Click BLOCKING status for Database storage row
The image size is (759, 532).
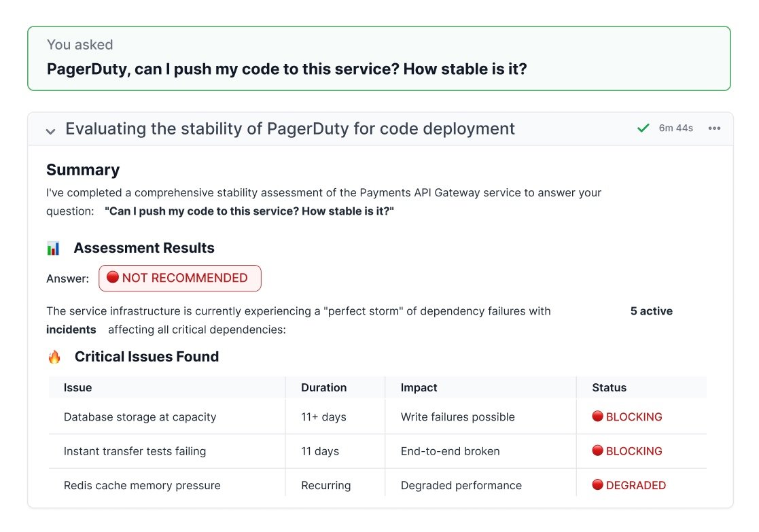point(627,416)
